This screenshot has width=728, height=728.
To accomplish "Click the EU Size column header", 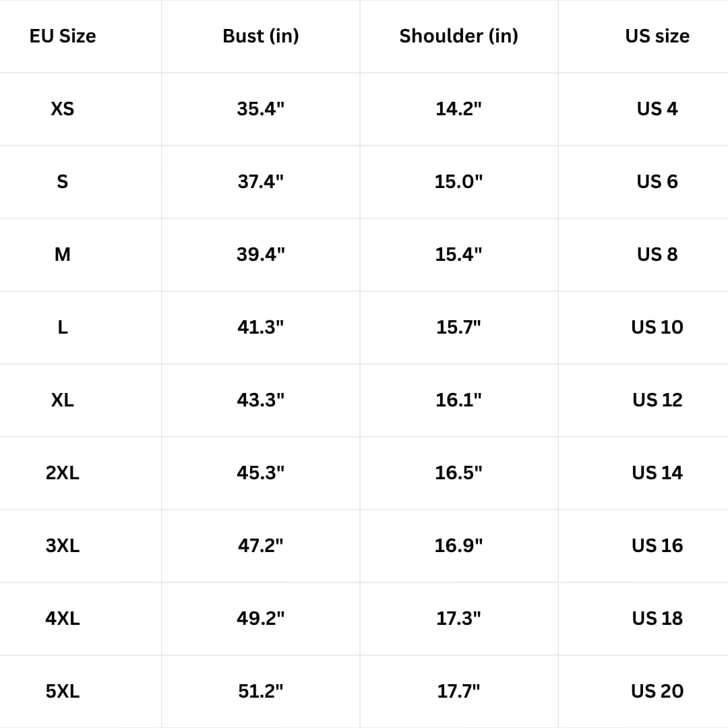I will coord(63,36).
